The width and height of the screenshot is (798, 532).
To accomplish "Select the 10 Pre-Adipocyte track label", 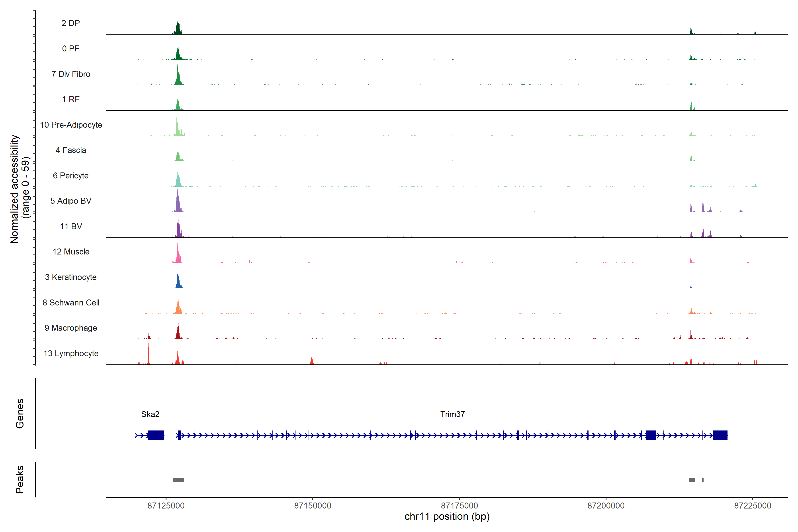I will 71,125.
